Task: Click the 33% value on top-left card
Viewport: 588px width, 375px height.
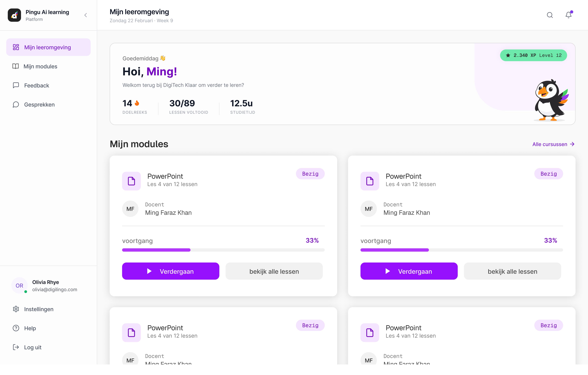Action: 312,240
